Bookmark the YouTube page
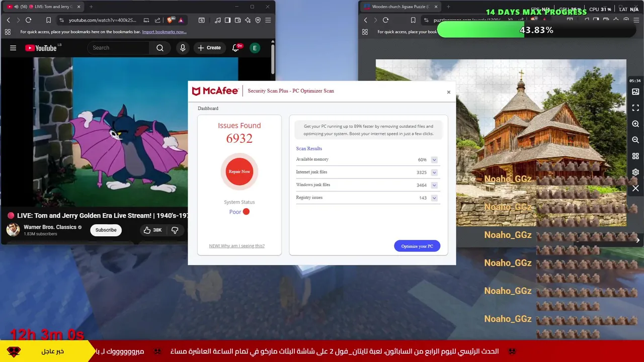The image size is (644, 362). coord(48,20)
